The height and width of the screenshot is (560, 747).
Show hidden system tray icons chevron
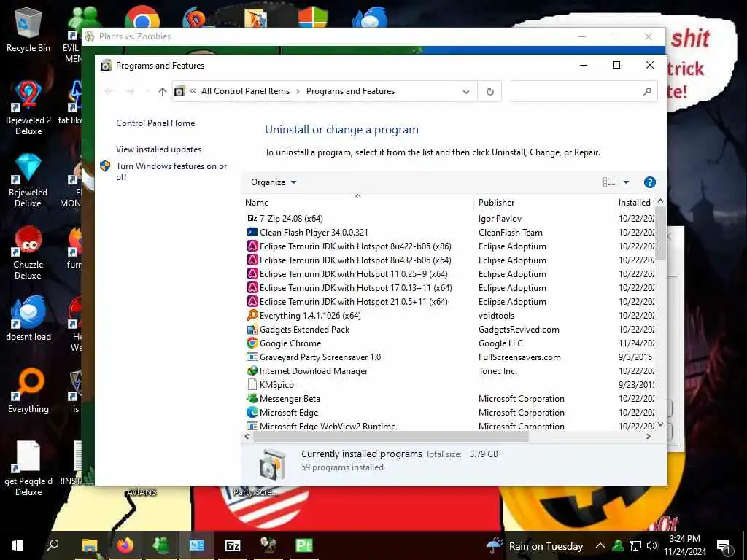(x=600, y=545)
